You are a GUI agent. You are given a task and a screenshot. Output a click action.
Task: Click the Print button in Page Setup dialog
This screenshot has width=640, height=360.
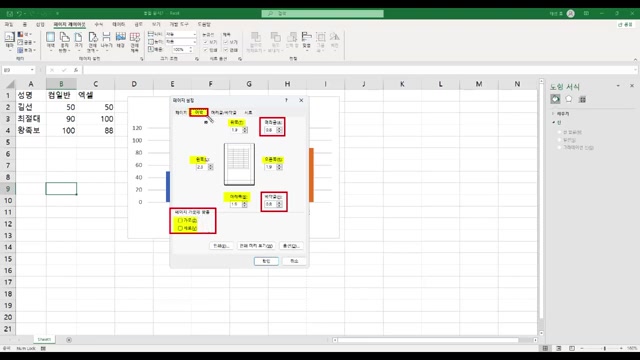tap(221, 246)
